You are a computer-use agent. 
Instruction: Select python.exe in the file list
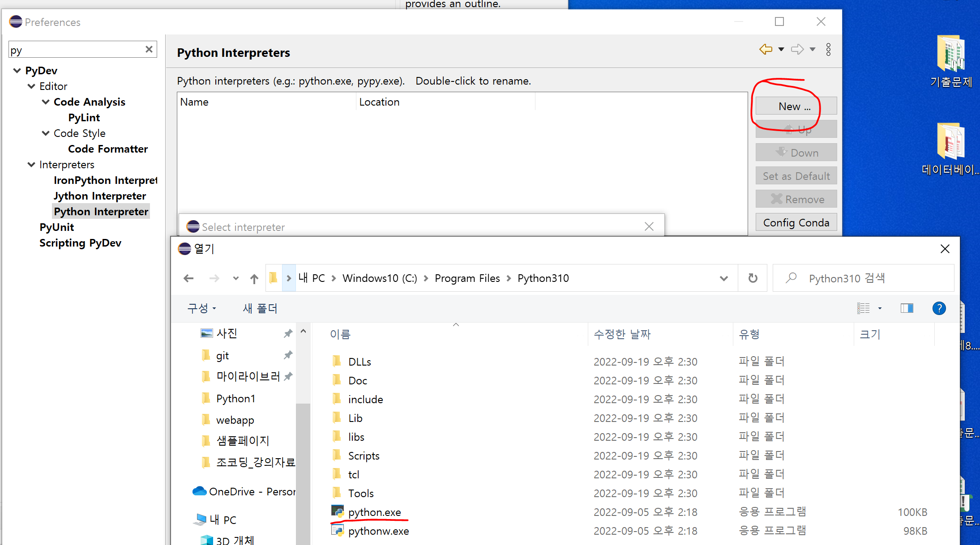click(x=374, y=512)
